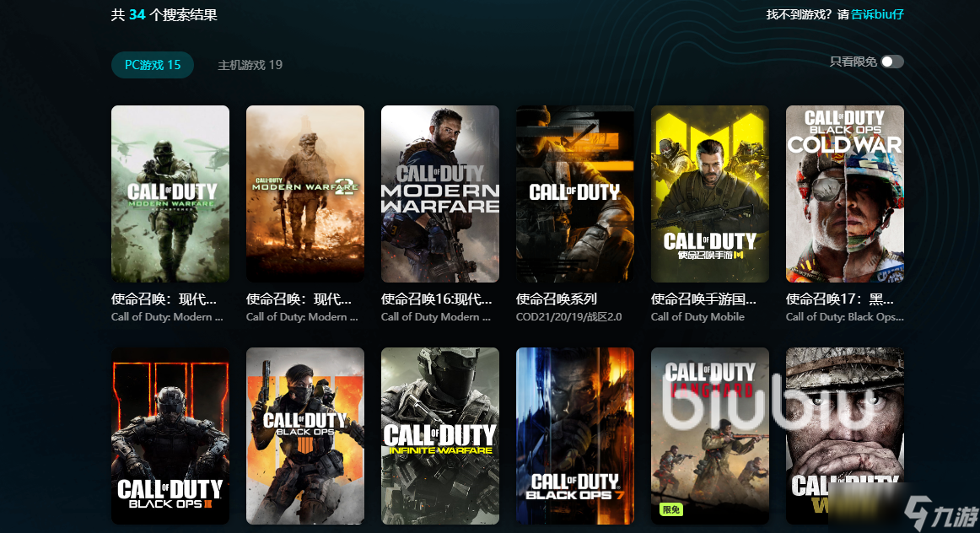
Task: Open Modern Warfare 2 game cover
Action: tap(305, 194)
